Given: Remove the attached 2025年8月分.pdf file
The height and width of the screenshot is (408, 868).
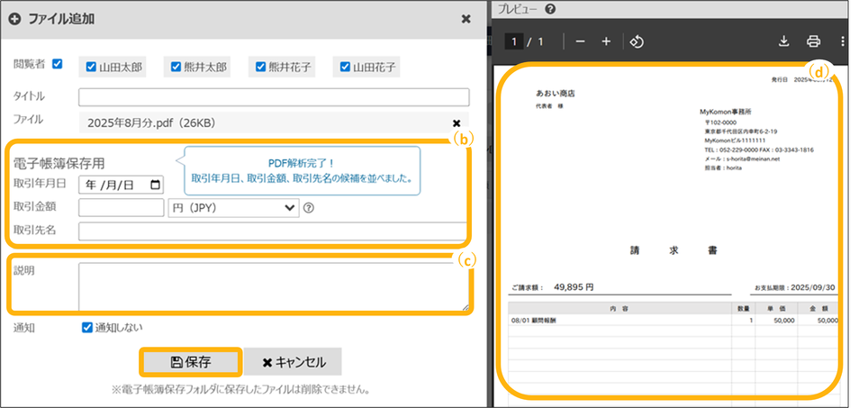Looking at the screenshot, I should click(457, 123).
